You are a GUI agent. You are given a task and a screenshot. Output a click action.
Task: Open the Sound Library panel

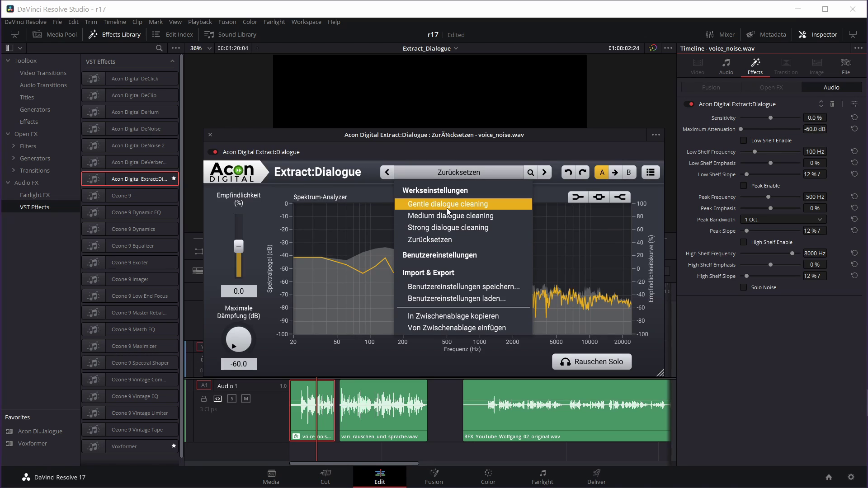pyautogui.click(x=231, y=34)
